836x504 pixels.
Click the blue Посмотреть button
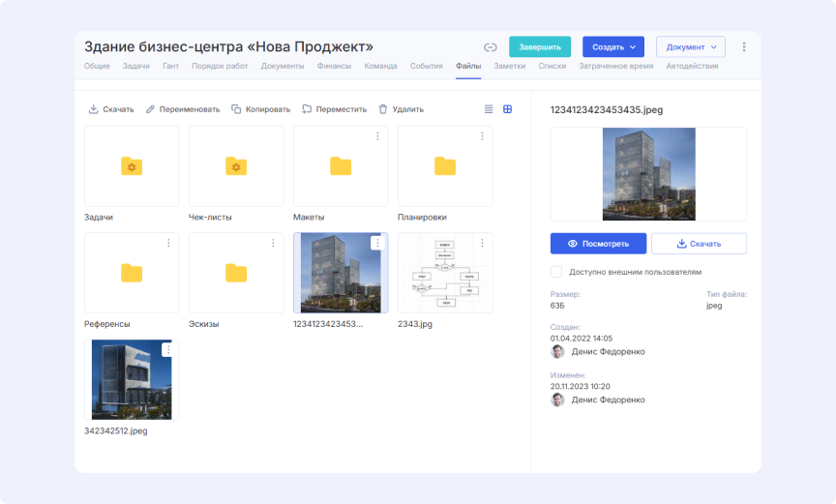[598, 244]
